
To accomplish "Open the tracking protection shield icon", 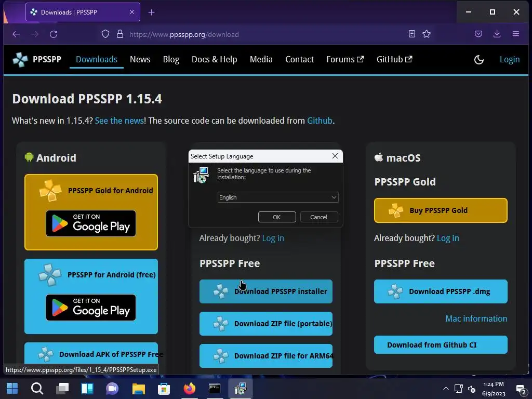I will 105,34.
